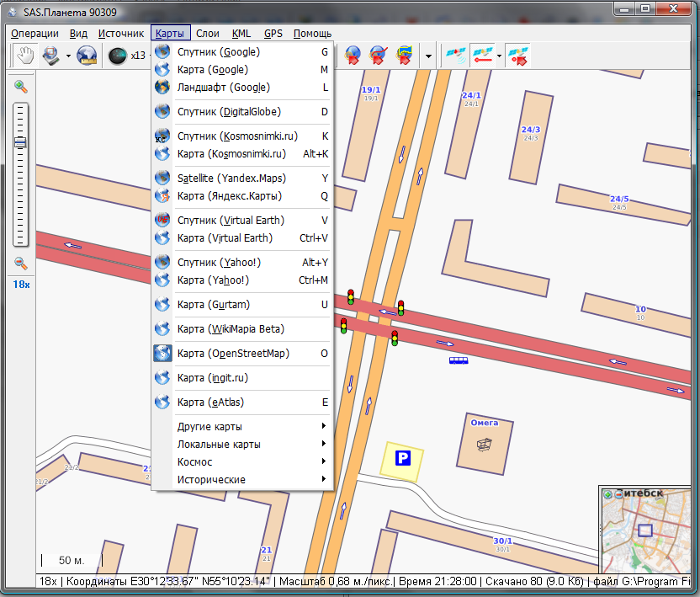Screen dimensions: 700x597
Task: Choose Карта (eAtlas) map
Action: coord(242,402)
